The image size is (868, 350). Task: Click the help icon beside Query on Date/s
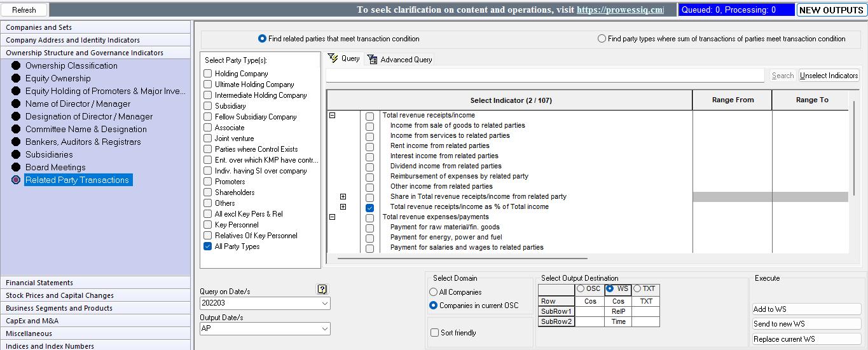tap(322, 290)
